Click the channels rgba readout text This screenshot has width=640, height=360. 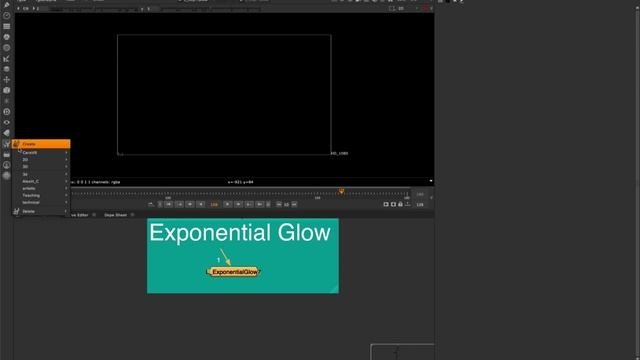click(x=106, y=182)
